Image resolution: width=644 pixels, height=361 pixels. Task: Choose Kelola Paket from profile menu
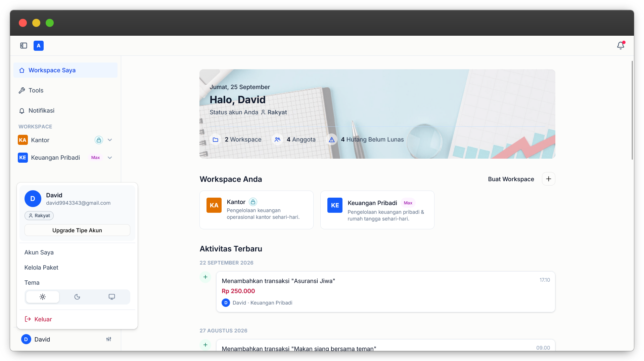(x=77, y=268)
